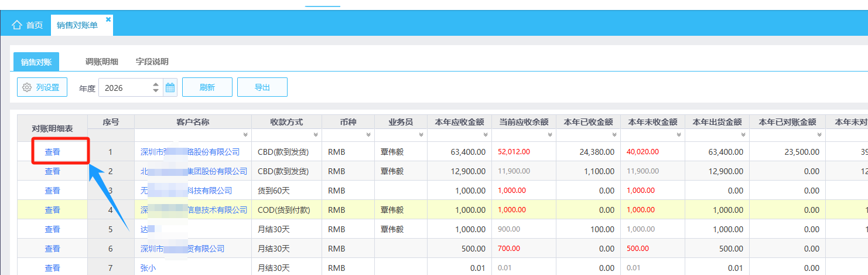868x275 pixels.
Task: Open 列设置 column settings
Action: tap(42, 87)
